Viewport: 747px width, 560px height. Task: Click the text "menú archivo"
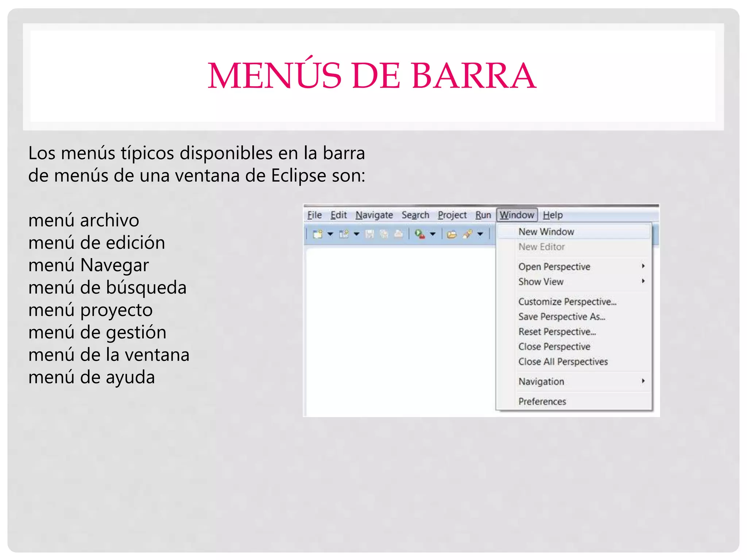click(84, 221)
